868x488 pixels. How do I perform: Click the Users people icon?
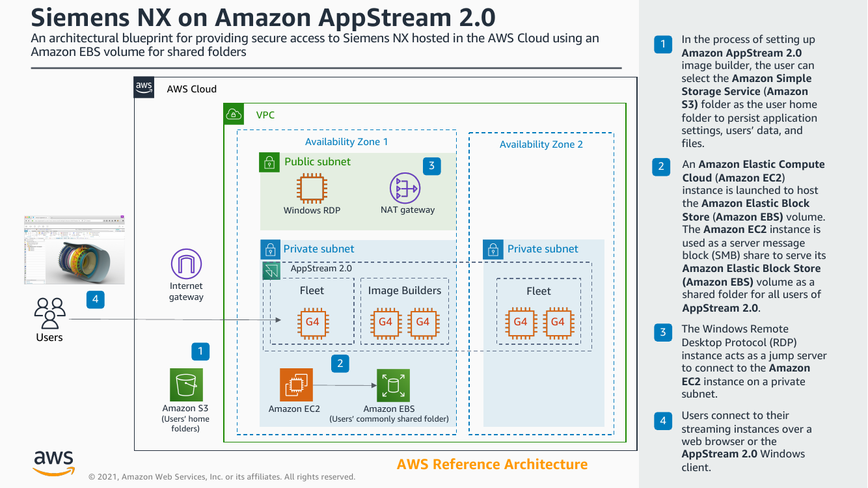(x=50, y=313)
